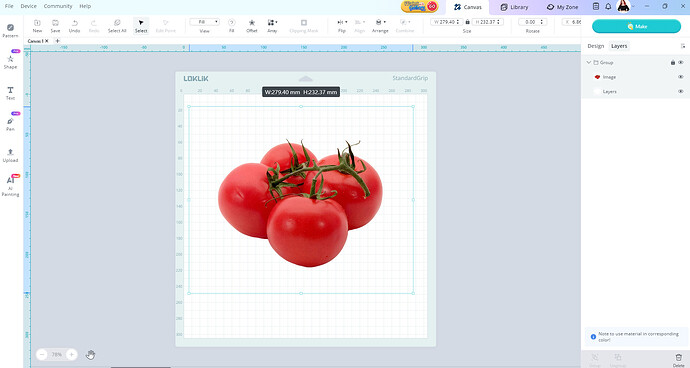Click the mat load arrow at top of cutting mat
Image resolution: width=690 pixels, height=368 pixels.
pos(305,79)
